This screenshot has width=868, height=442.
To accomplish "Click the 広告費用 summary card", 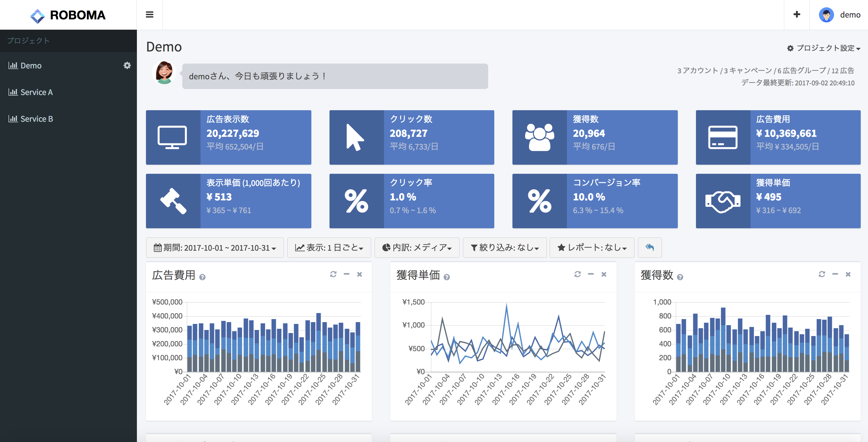I will click(x=778, y=137).
